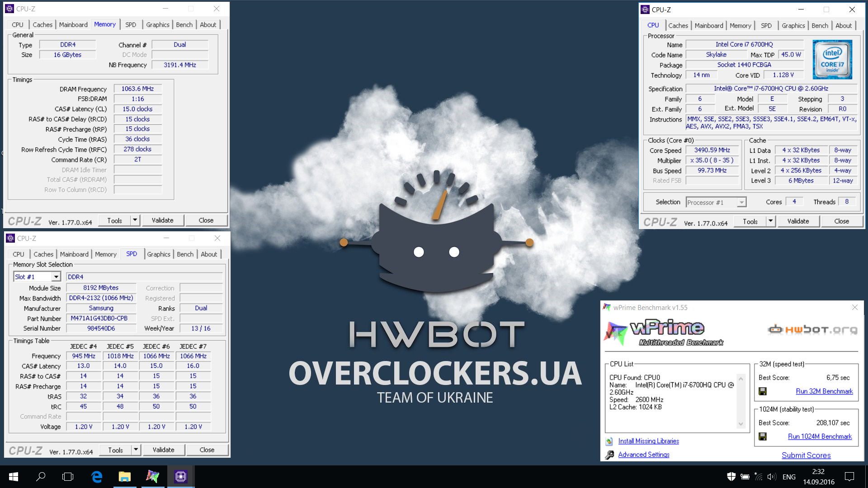The width and height of the screenshot is (868, 488).
Task: Run the 1024M Benchmark
Action: point(820,436)
